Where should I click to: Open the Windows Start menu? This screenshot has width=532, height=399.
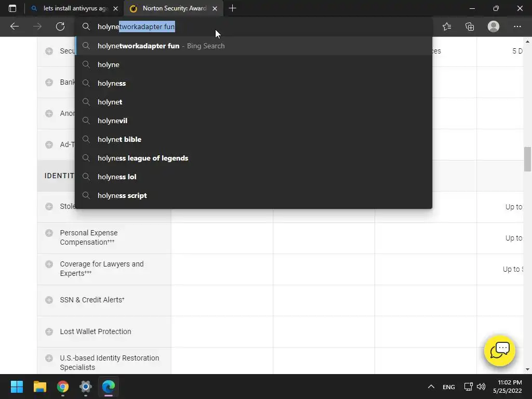click(x=17, y=387)
